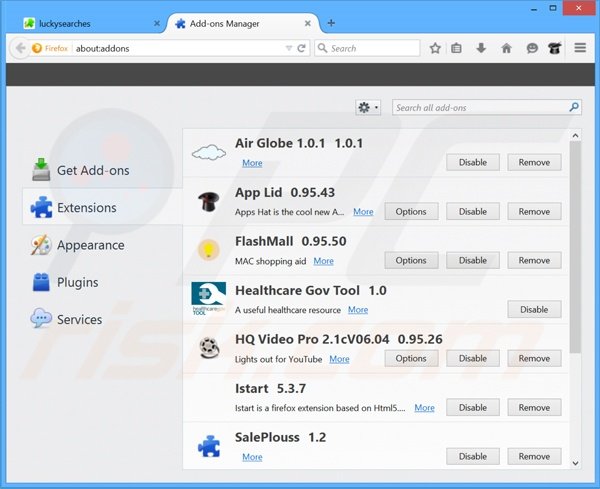This screenshot has height=489, width=600.
Task: Switch to the luckysearches tab
Action: 90,23
